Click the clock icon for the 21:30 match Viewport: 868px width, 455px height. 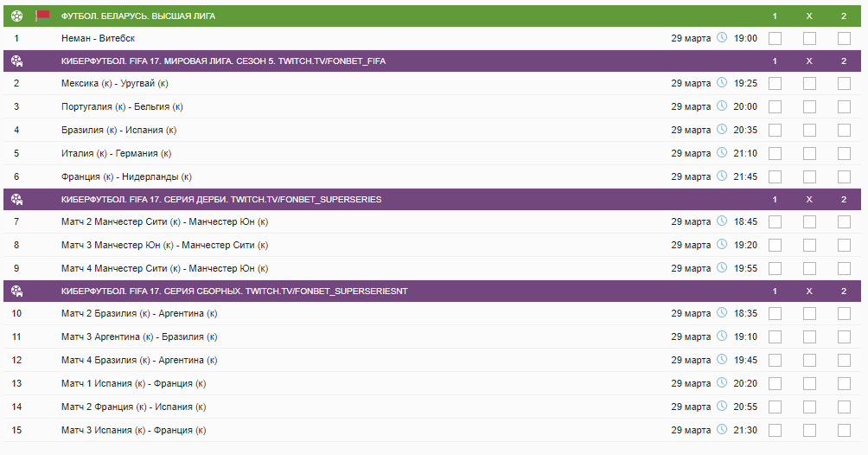point(722,430)
